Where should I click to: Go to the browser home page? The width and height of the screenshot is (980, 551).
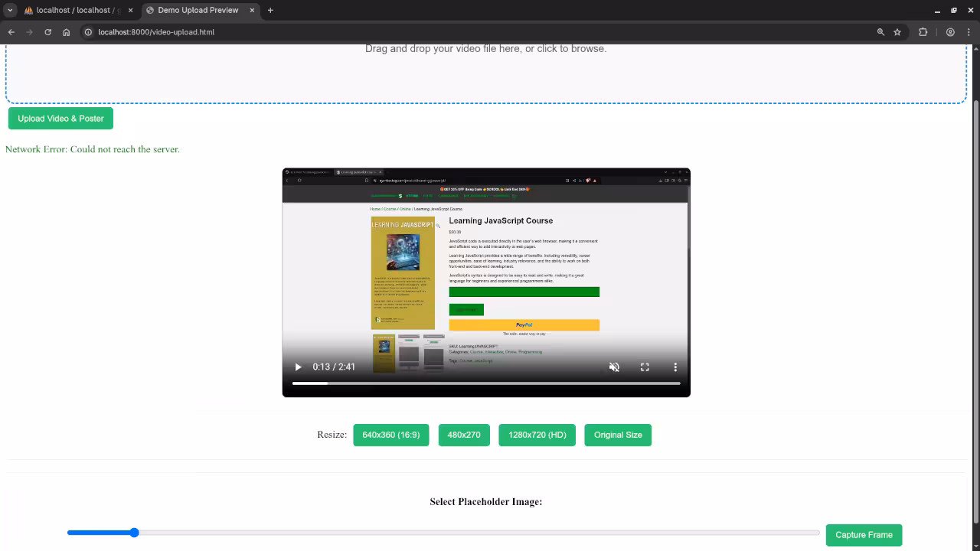click(66, 32)
